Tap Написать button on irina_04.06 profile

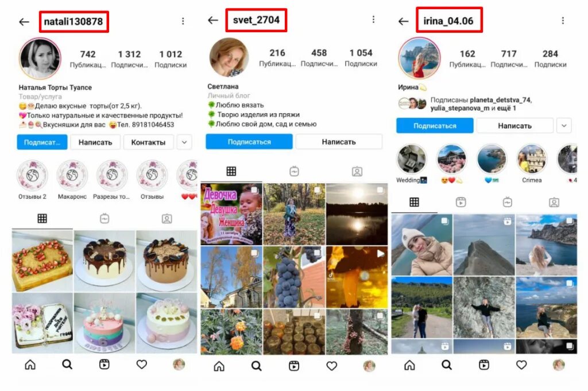tap(514, 126)
